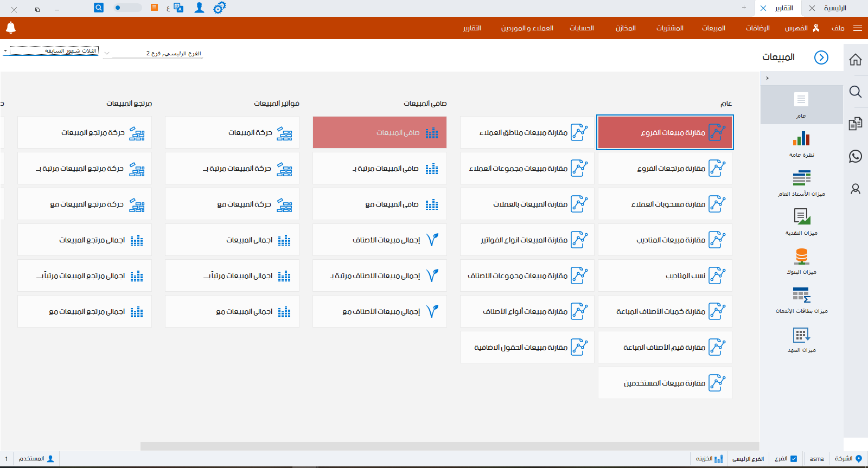Open the ملف menu
The height and width of the screenshot is (468, 868).
coord(838,28)
